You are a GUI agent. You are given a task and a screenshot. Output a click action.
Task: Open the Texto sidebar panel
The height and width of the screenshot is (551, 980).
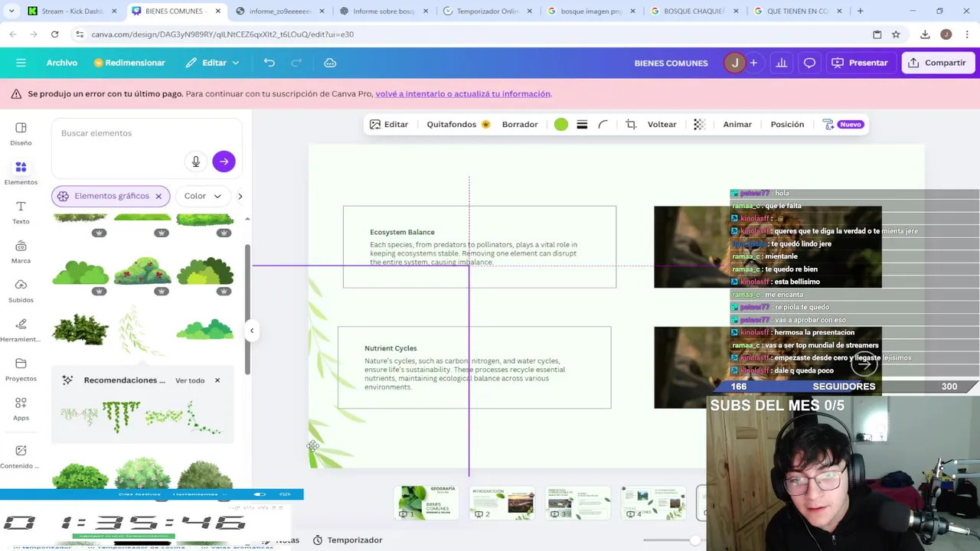(x=21, y=213)
